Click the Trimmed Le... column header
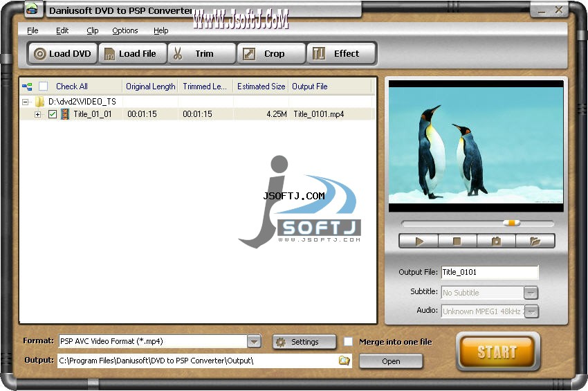588x391 pixels. click(x=205, y=87)
